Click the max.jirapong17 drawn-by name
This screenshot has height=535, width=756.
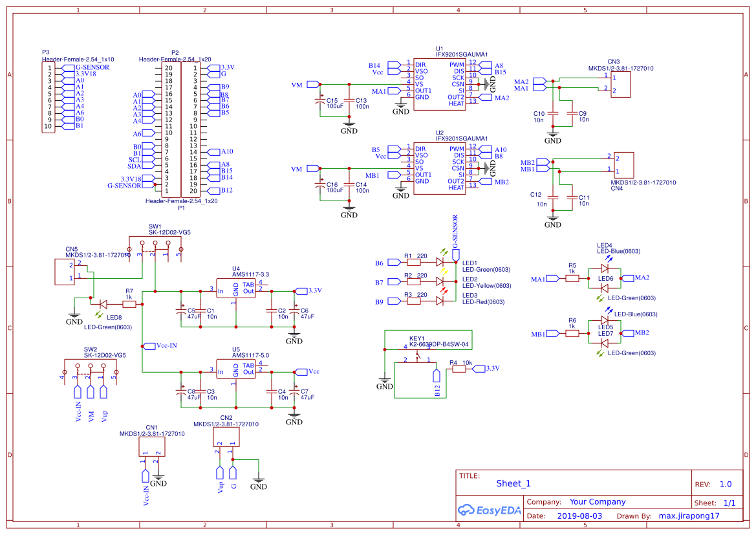click(691, 515)
